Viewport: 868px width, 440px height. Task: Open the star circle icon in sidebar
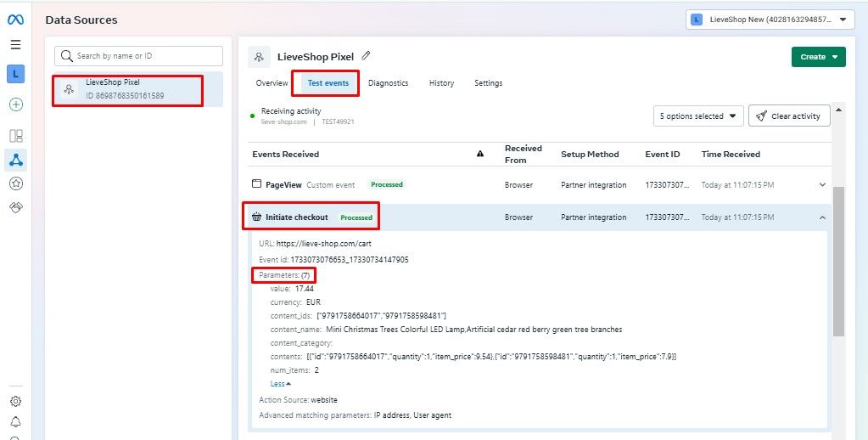click(15, 183)
